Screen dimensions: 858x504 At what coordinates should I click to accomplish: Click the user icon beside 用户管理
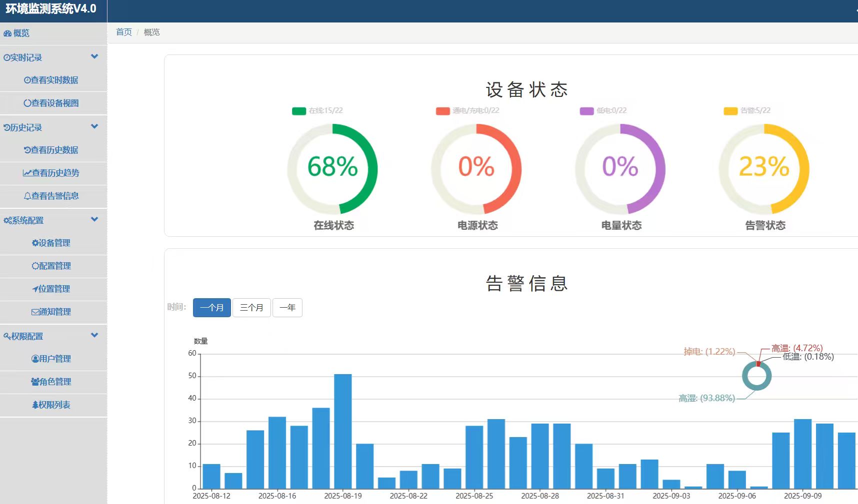click(x=35, y=359)
